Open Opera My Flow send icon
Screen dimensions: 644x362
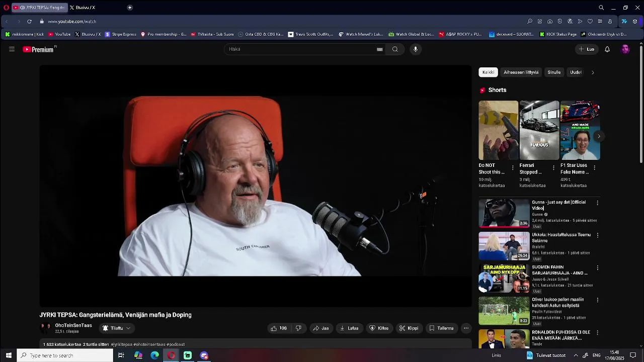[580, 22]
